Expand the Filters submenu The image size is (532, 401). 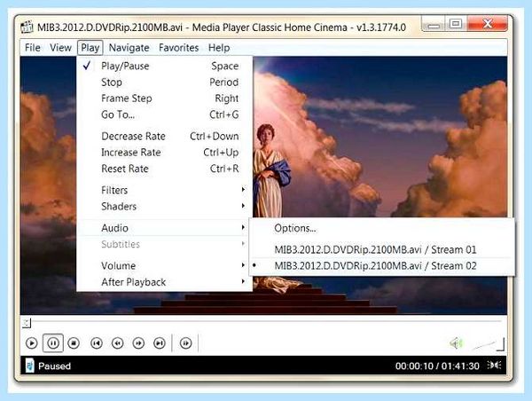(165, 190)
